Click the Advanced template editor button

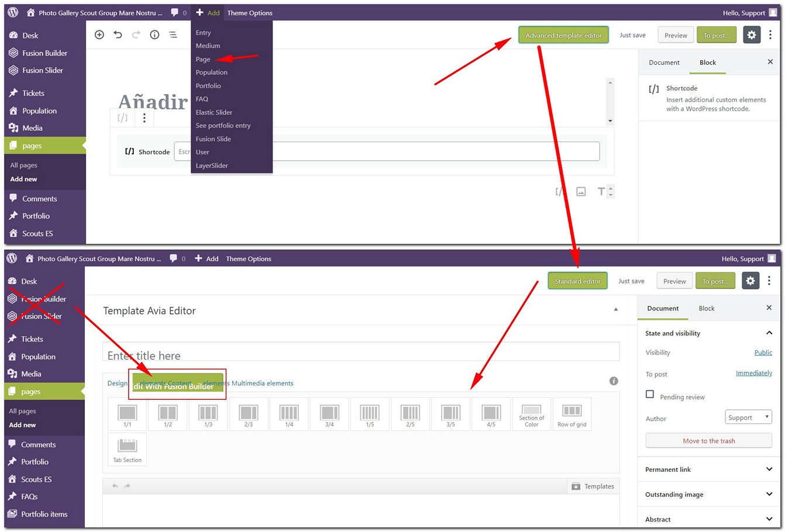pos(563,35)
